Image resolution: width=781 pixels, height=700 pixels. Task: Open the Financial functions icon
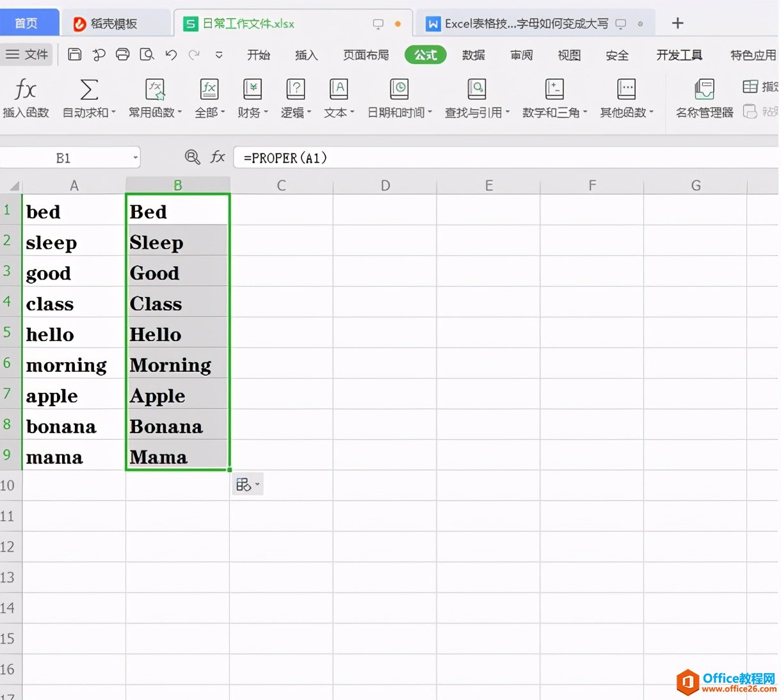tap(252, 89)
